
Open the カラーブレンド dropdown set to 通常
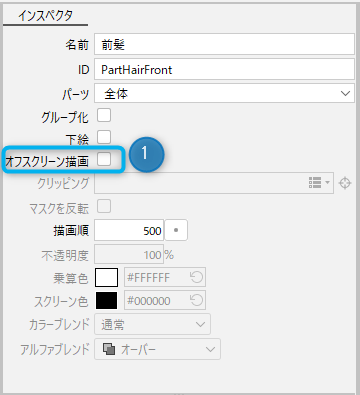152,324
